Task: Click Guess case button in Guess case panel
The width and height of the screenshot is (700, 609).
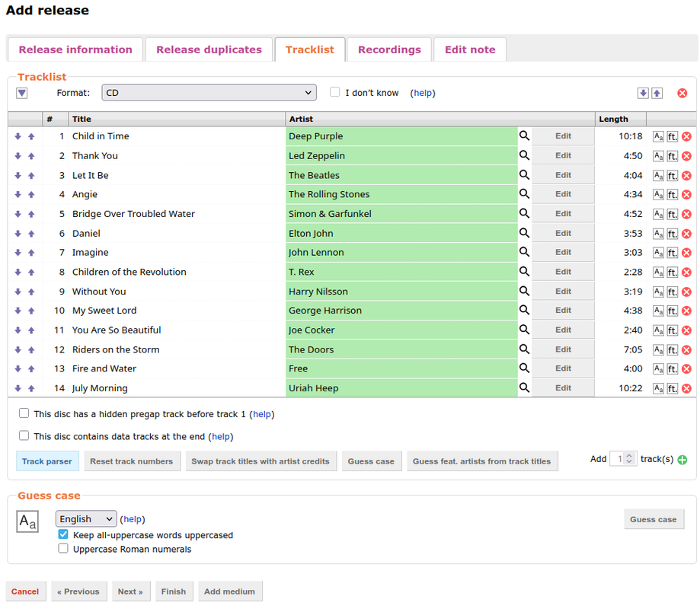Action: click(654, 519)
